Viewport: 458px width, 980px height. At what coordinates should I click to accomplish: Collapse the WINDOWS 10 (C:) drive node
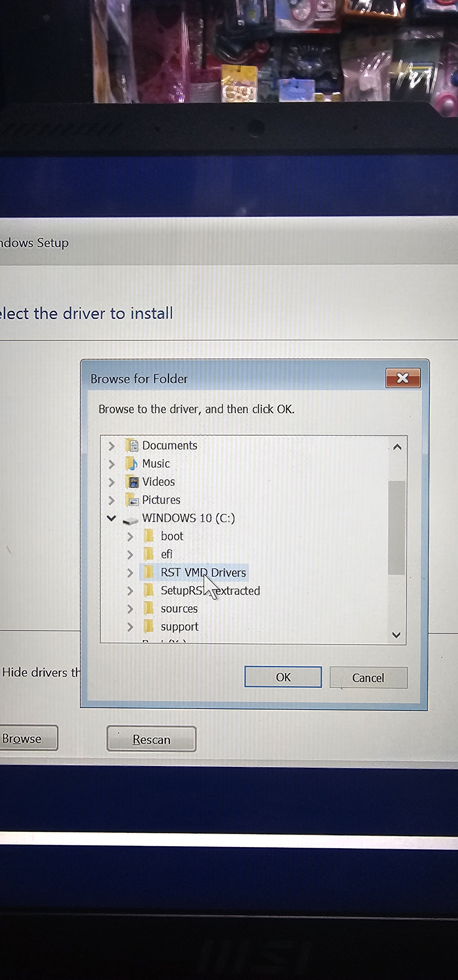pyautogui.click(x=111, y=518)
